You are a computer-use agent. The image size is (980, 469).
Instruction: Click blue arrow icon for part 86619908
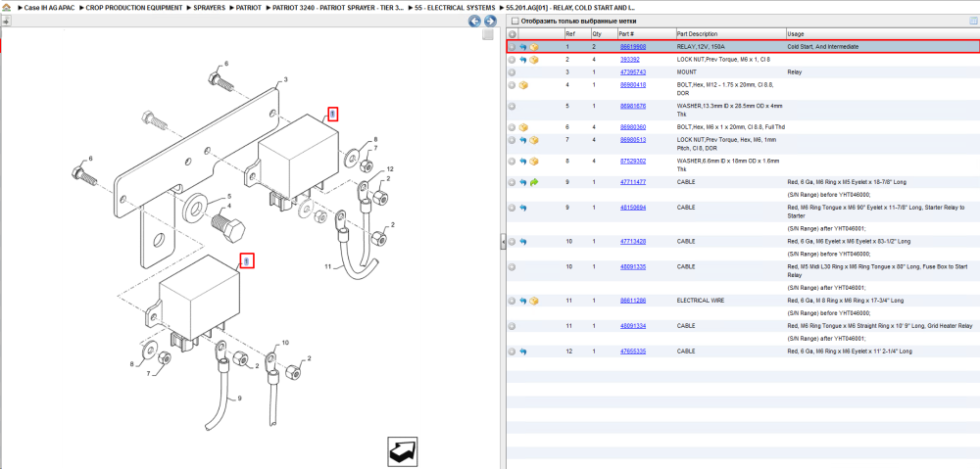[x=523, y=47]
